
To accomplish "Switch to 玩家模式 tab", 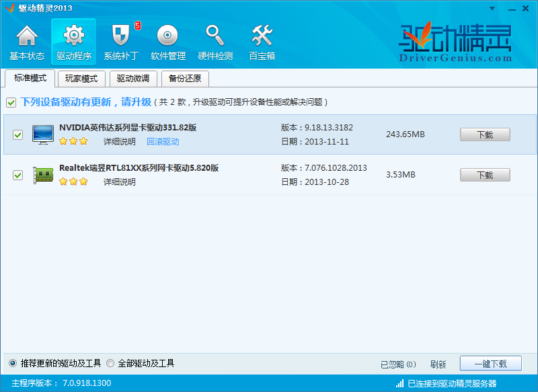I will [81, 79].
